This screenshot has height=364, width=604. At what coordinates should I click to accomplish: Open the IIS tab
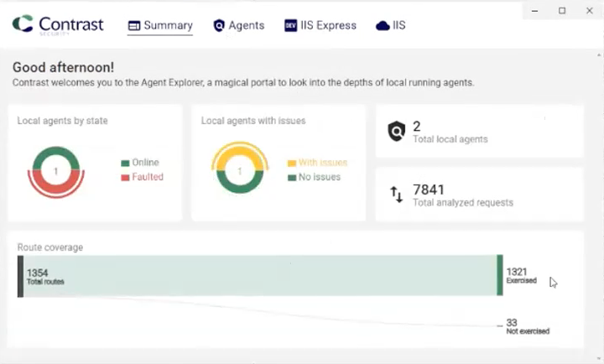pos(398,26)
